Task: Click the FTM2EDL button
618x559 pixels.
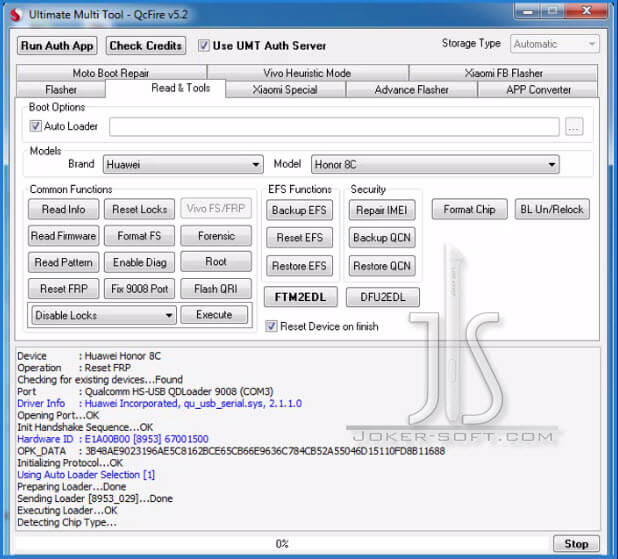Action: point(300,297)
